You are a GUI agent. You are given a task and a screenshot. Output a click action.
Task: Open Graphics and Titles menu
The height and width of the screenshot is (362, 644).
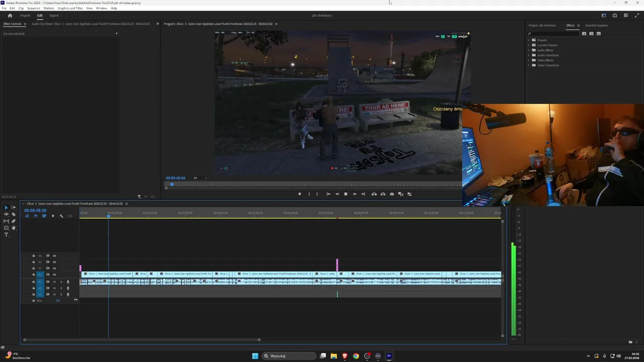click(70, 9)
